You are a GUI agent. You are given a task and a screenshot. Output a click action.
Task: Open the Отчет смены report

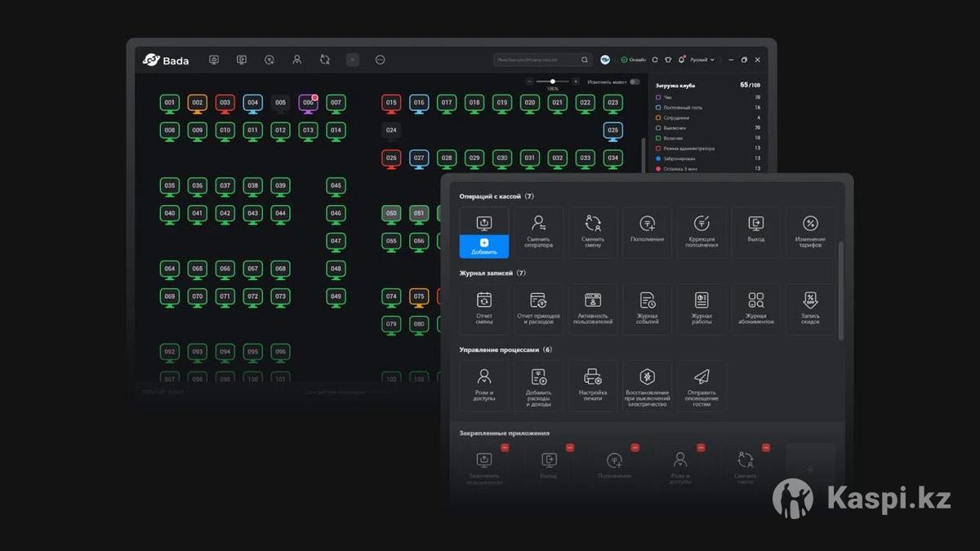483,309
